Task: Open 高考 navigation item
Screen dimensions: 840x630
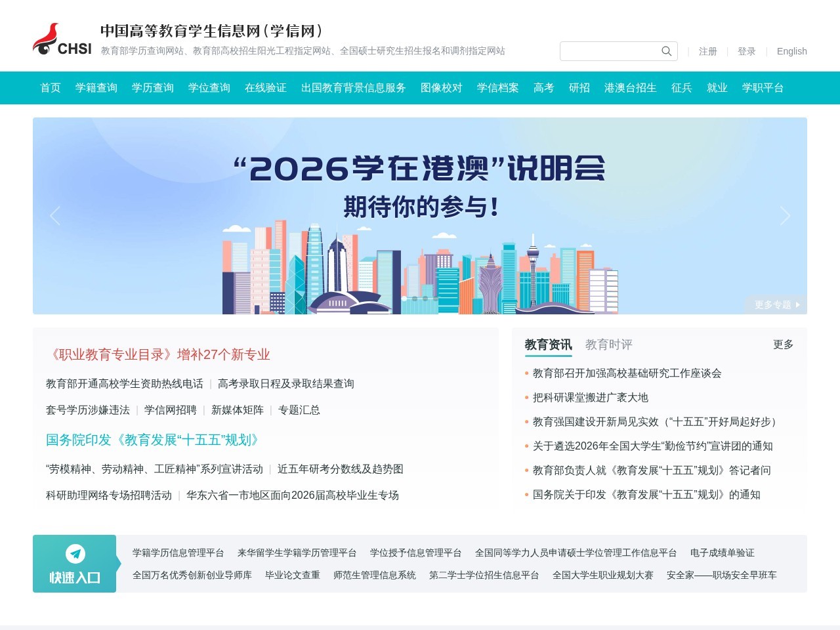Action: tap(544, 88)
